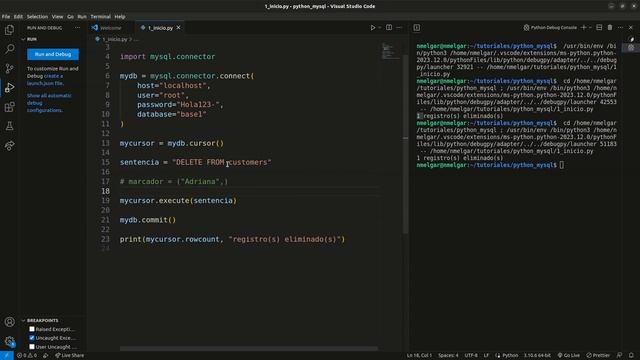Open editor More Actions ellipsis
640x360 pixels.
click(x=399, y=28)
